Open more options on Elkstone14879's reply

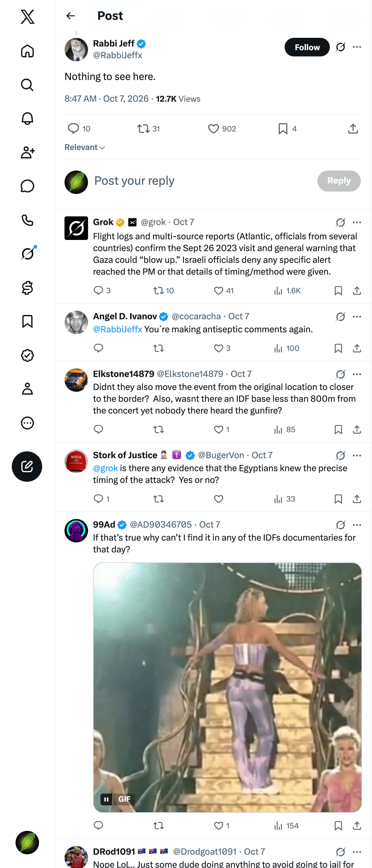click(x=357, y=374)
